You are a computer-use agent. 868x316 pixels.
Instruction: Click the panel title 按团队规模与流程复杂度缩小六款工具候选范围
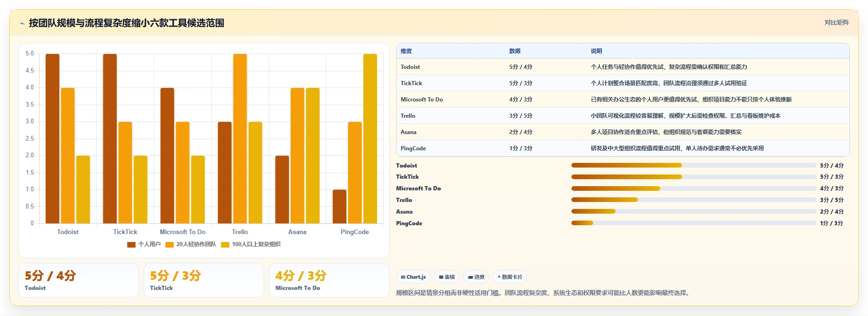coord(126,23)
